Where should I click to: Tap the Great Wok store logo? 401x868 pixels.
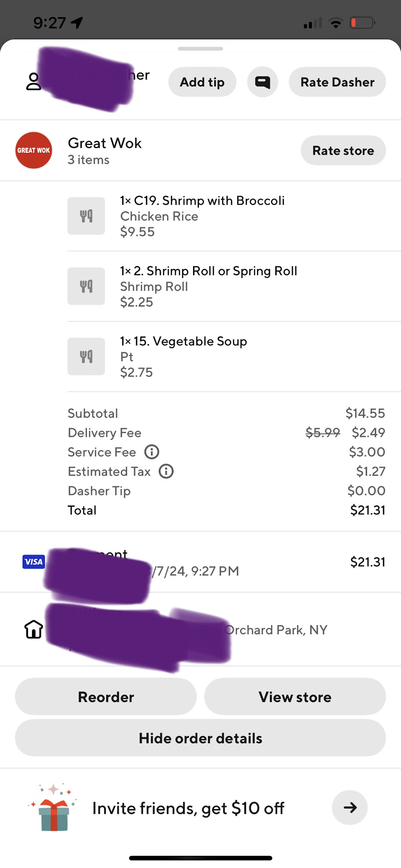click(33, 150)
